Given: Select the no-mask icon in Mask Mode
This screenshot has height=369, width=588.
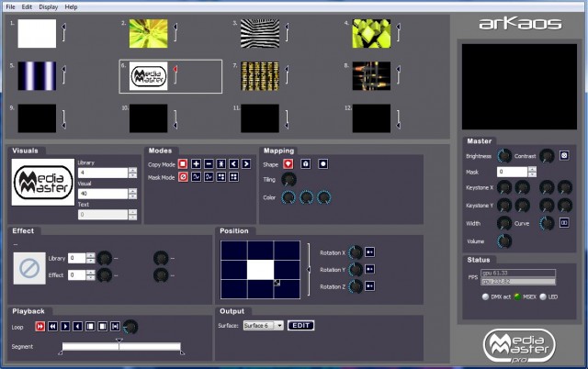Looking at the screenshot, I should coord(183,176).
